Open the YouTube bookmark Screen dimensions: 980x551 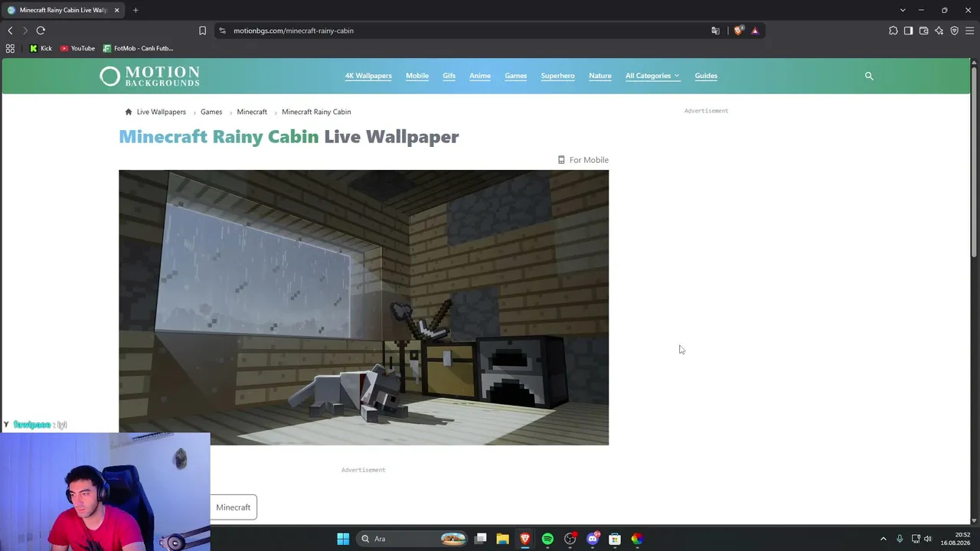(x=77, y=48)
